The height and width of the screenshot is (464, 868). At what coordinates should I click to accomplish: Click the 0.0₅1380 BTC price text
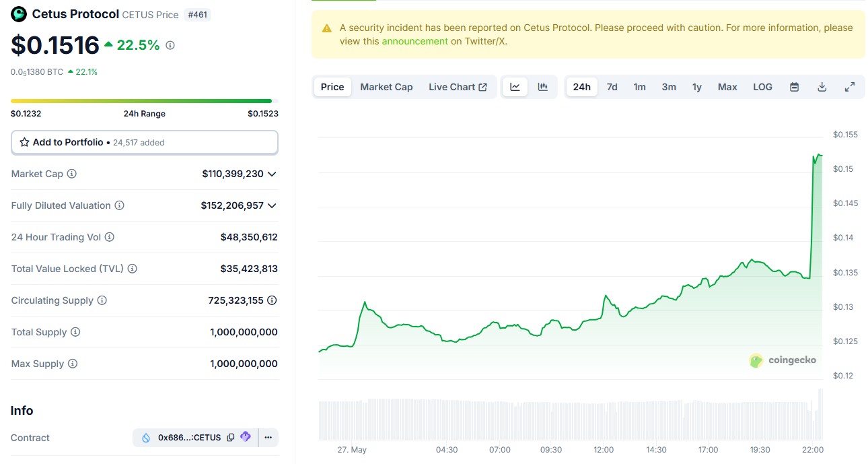pos(37,72)
